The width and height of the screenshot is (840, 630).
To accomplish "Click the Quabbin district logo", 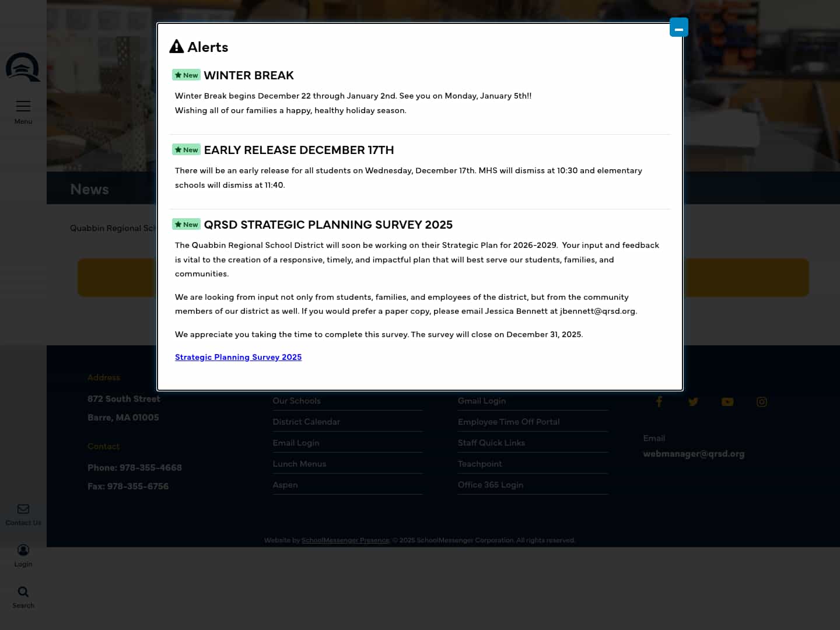I will [x=23, y=67].
